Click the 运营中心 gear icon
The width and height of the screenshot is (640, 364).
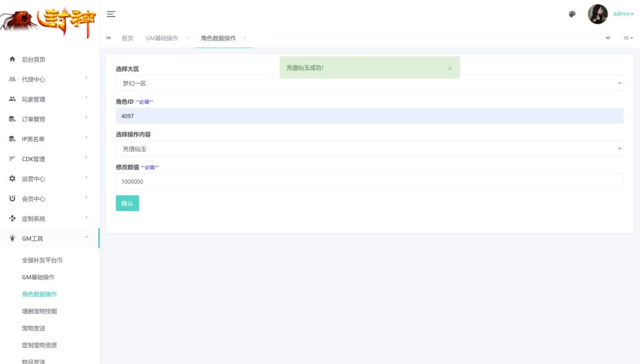pyautogui.click(x=12, y=179)
